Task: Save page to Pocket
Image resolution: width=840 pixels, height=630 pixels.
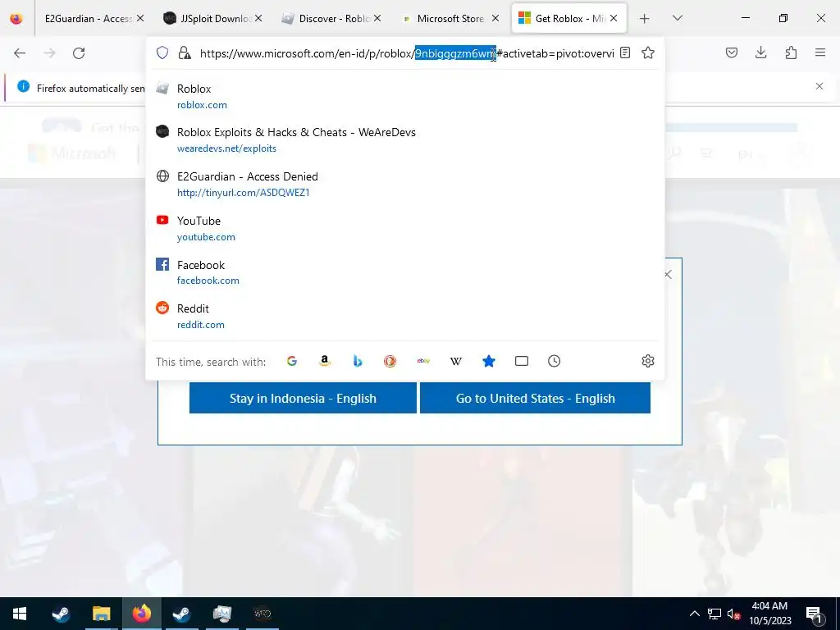Action: 731,52
